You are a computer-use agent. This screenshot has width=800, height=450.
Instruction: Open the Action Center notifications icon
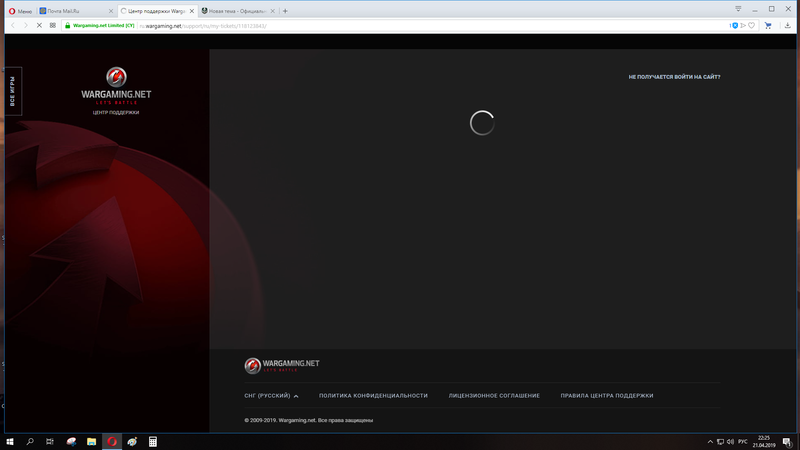tap(787, 442)
